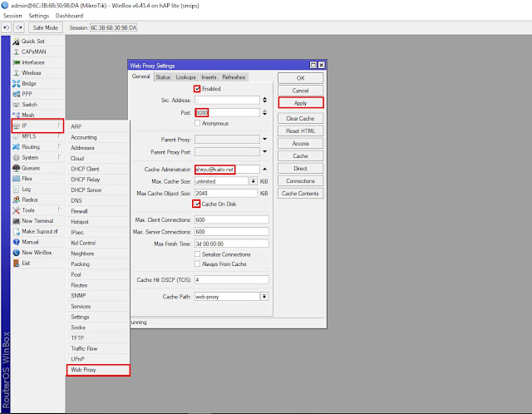Click the Access button
This screenshot has height=414, width=532.
pos(301,144)
